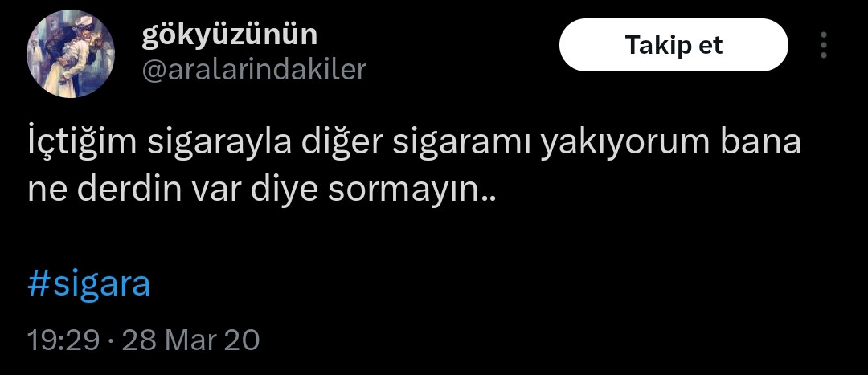Click the 19:29 tweet time
The width and height of the screenshot is (868, 375).
(x=63, y=340)
